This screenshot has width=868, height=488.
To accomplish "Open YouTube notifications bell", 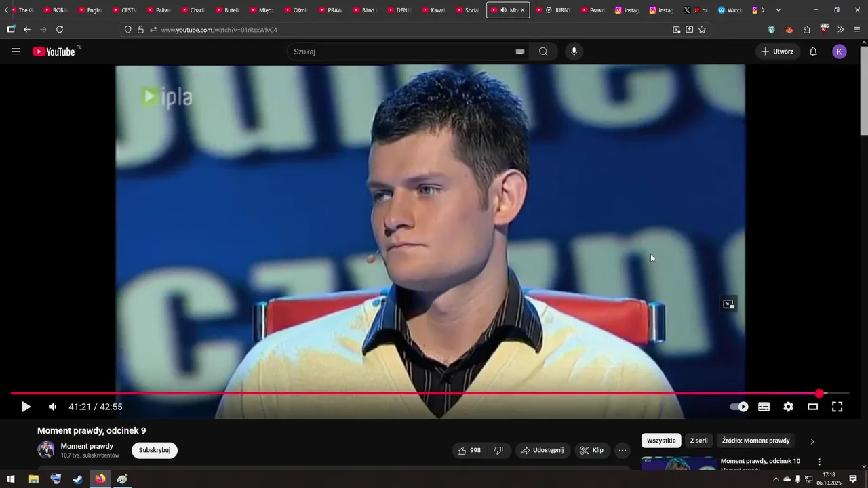I will (x=813, y=52).
